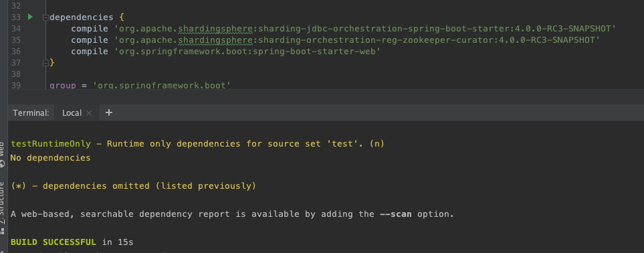Viewport: 644px width, 253px height.
Task: Click the zookeeper-curator dependency line
Action: tap(336, 40)
